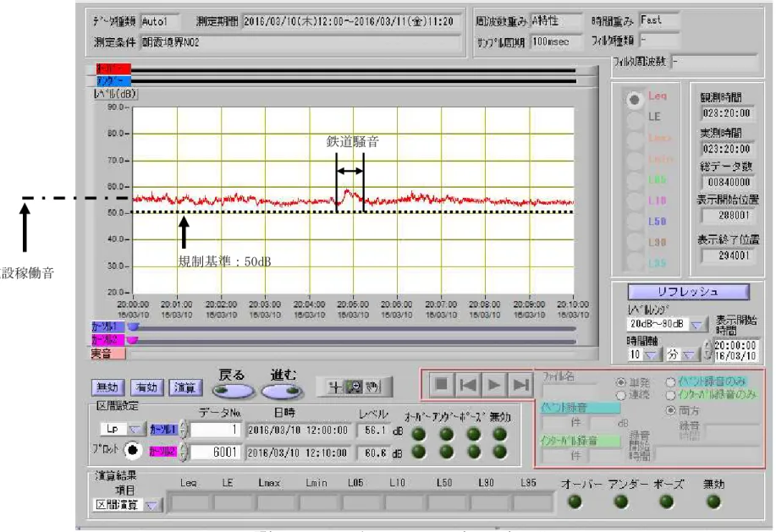Click the cursor 2 datetime 12:10:00
Screen dimensions: 776x532
point(297,452)
